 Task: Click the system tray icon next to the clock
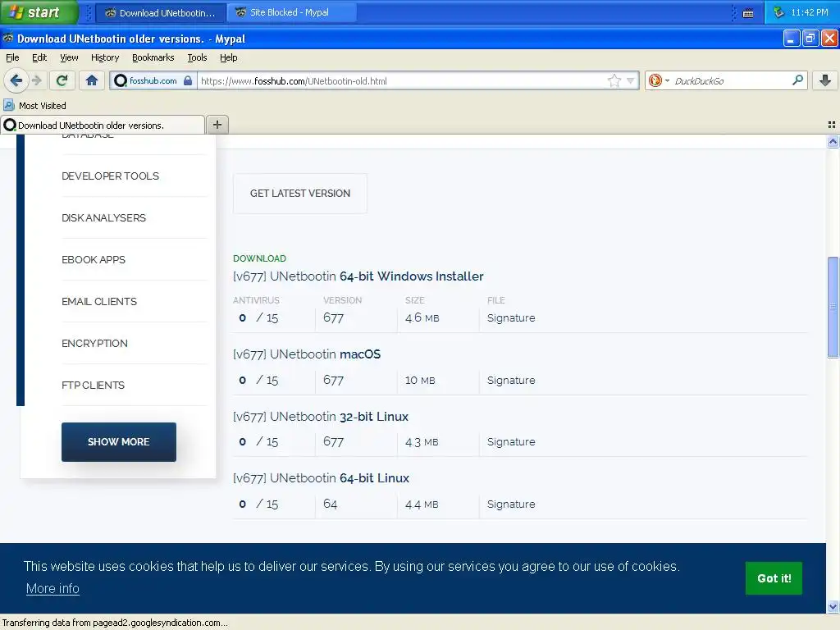779,11
